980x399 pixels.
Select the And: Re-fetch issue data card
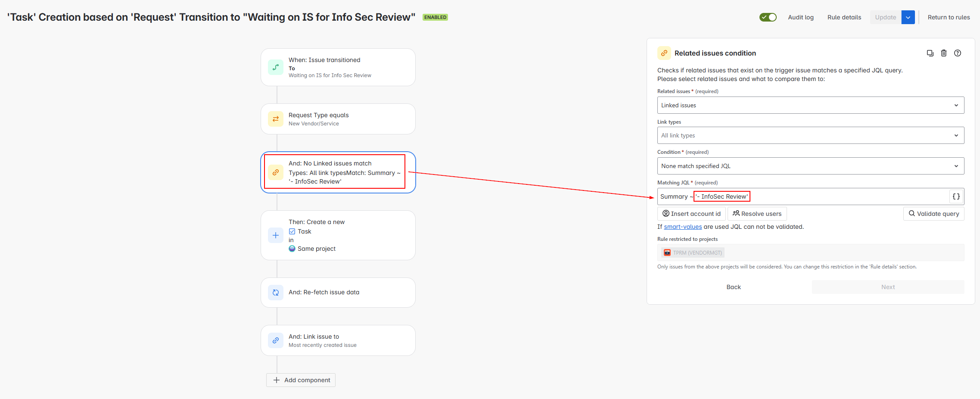338,293
